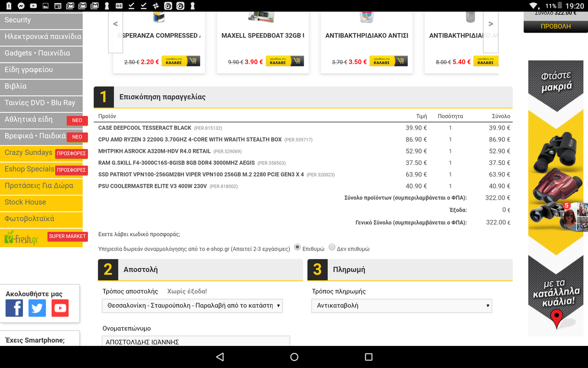Select the 'Επιθυμώ' assembly service radio

tap(297, 247)
